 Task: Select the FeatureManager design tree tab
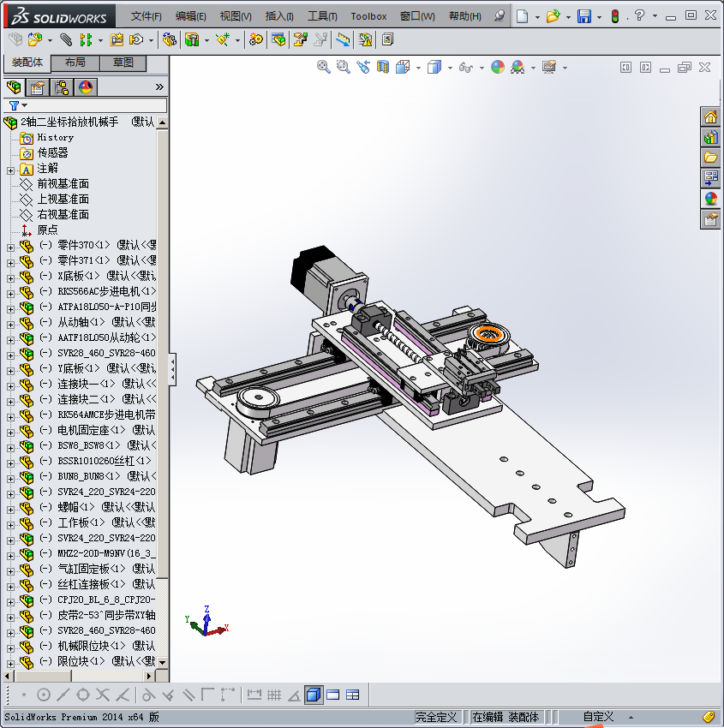click(x=14, y=87)
